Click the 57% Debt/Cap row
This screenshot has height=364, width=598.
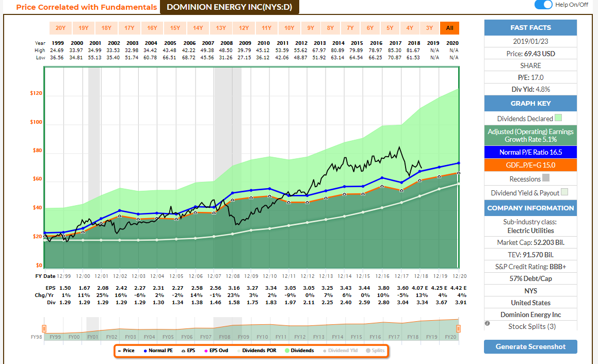[530, 278]
